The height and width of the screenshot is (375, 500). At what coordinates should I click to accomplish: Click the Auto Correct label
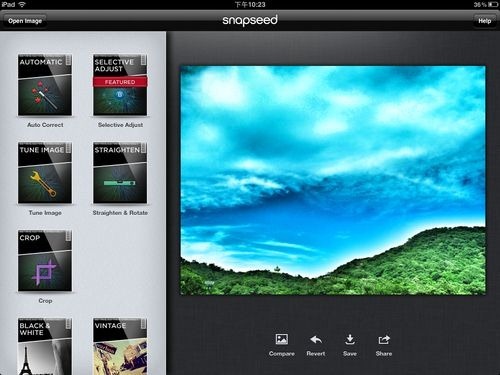click(45, 125)
